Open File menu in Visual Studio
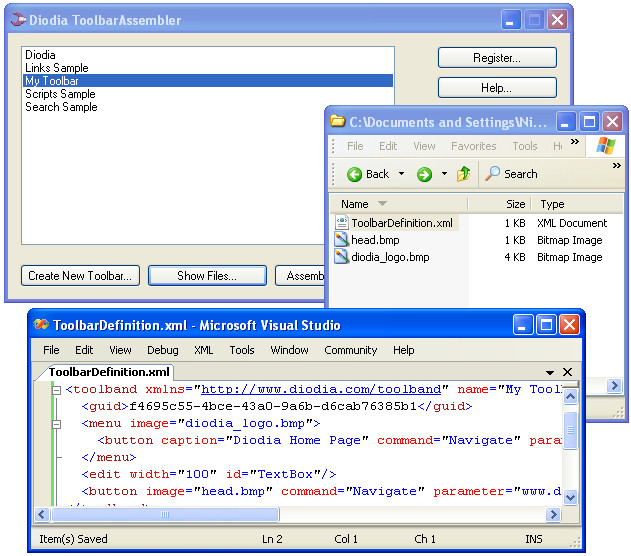Viewport: 631px width, 556px height. [51, 350]
